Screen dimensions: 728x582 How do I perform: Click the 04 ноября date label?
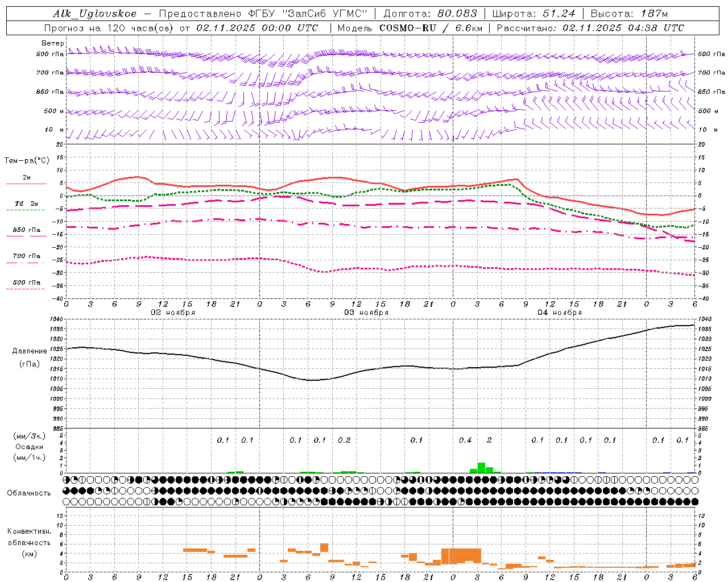click(x=560, y=313)
